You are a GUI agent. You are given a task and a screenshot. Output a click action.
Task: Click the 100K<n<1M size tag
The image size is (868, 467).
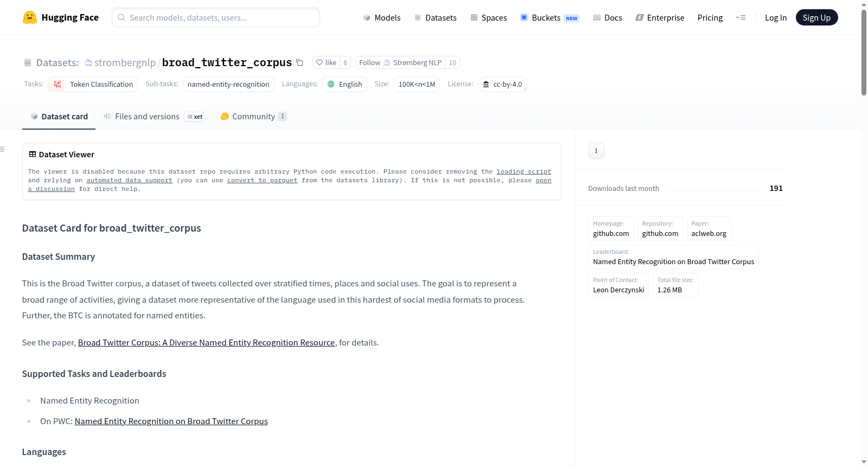[x=417, y=84]
